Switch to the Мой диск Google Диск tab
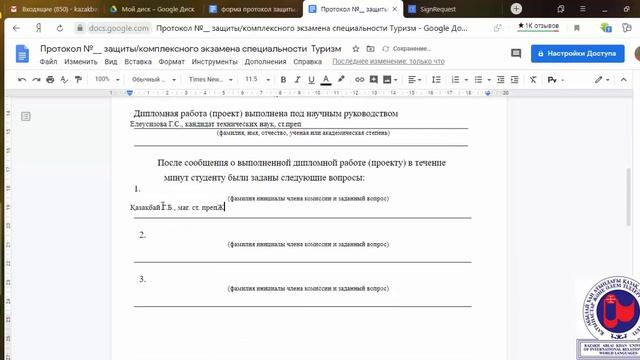 153,9
